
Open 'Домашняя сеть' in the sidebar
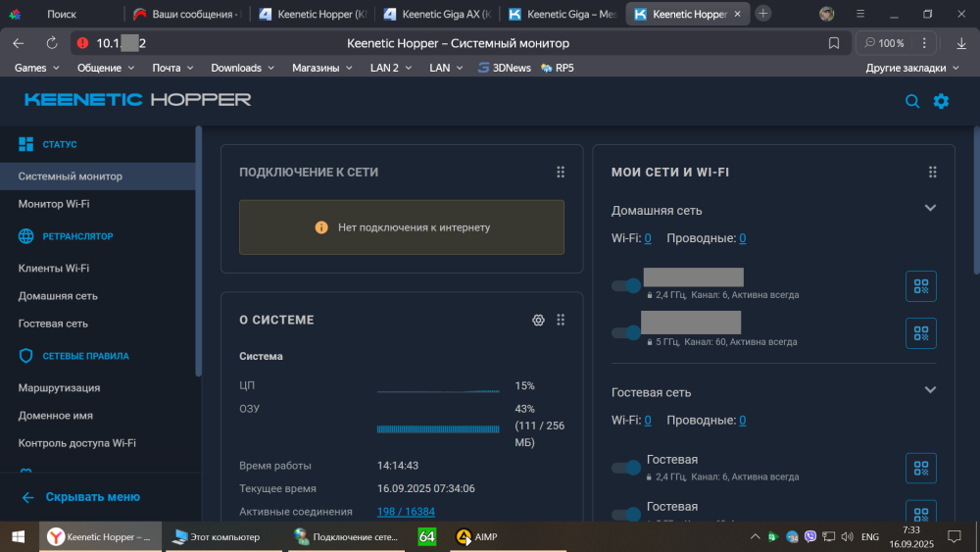pos(58,296)
